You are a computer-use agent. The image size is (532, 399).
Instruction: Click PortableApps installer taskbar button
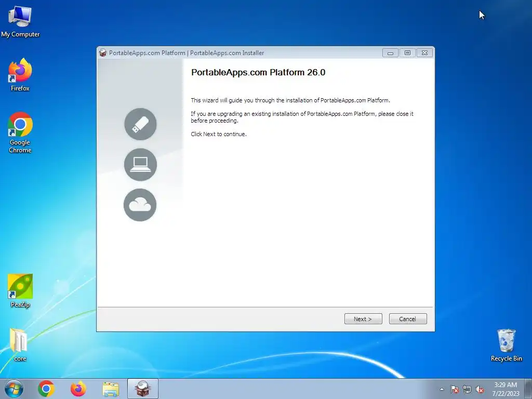(x=143, y=389)
